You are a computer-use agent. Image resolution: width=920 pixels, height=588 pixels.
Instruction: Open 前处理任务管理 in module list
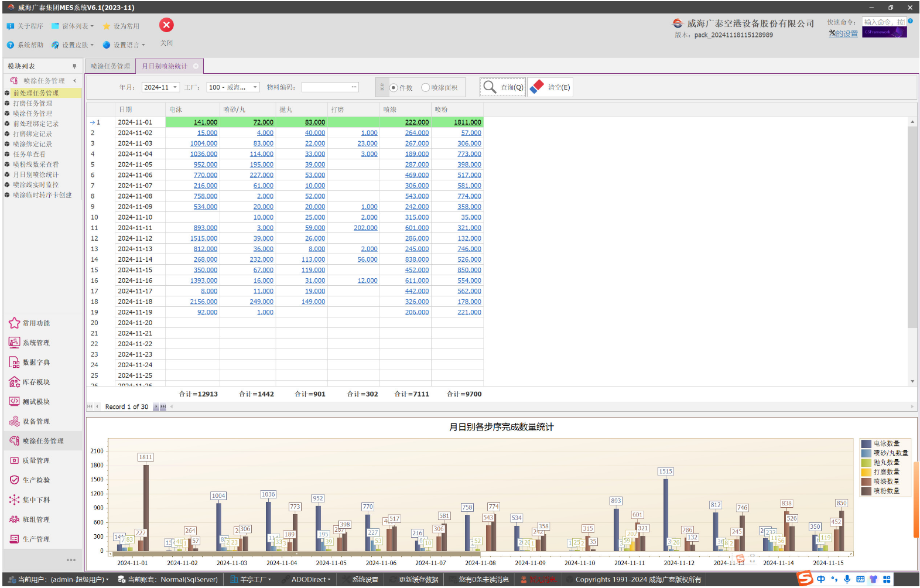[x=36, y=93]
